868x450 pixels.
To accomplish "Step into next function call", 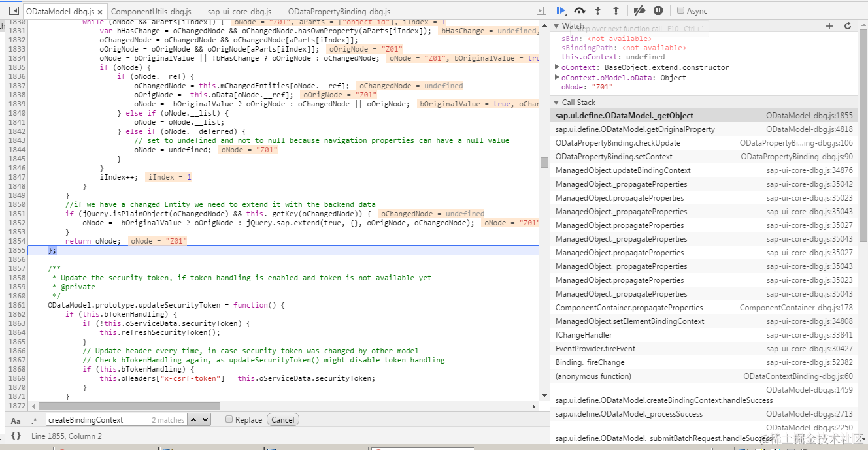I will click(x=597, y=10).
